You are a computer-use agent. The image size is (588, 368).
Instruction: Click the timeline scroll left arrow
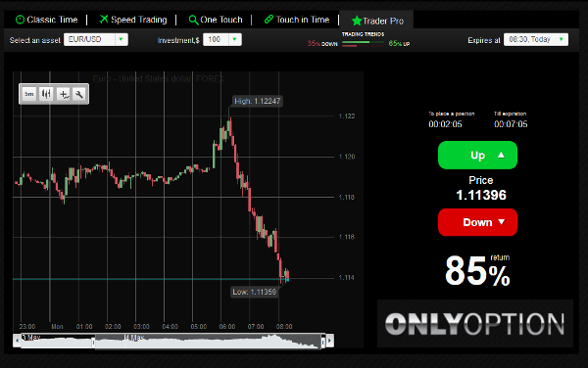point(17,341)
